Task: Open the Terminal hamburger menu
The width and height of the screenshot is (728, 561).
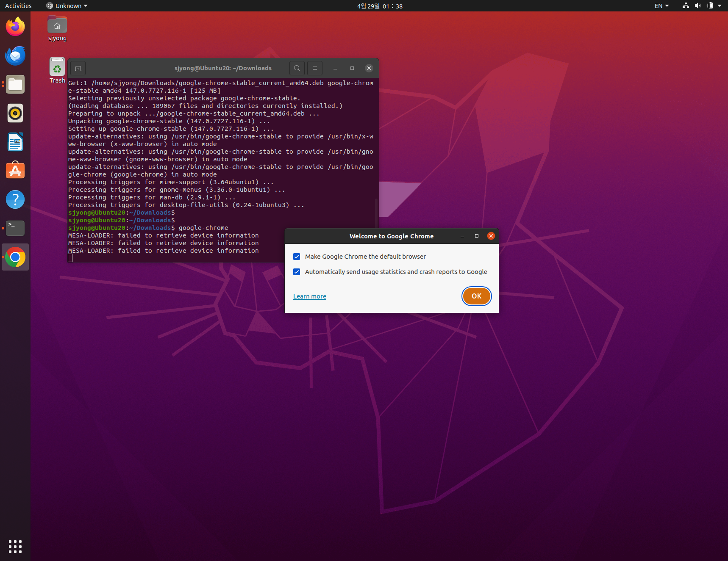Action: coord(315,68)
